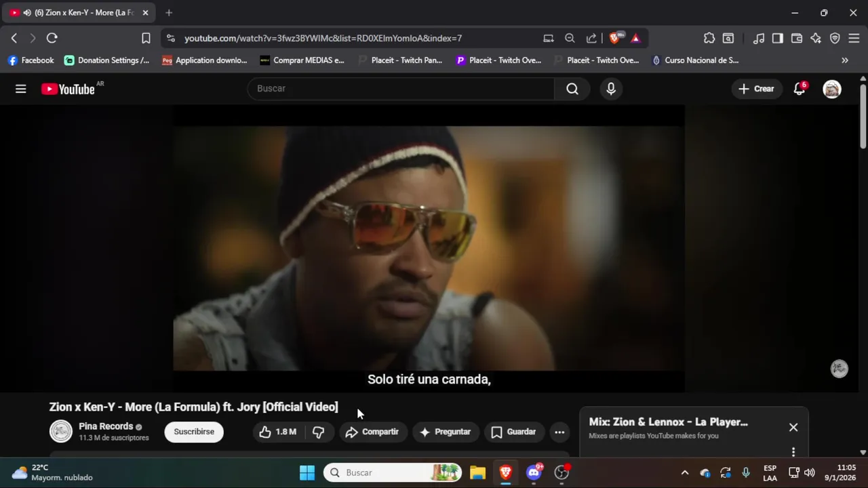Open media control music note icon
868x488 pixels.
[x=759, y=38]
